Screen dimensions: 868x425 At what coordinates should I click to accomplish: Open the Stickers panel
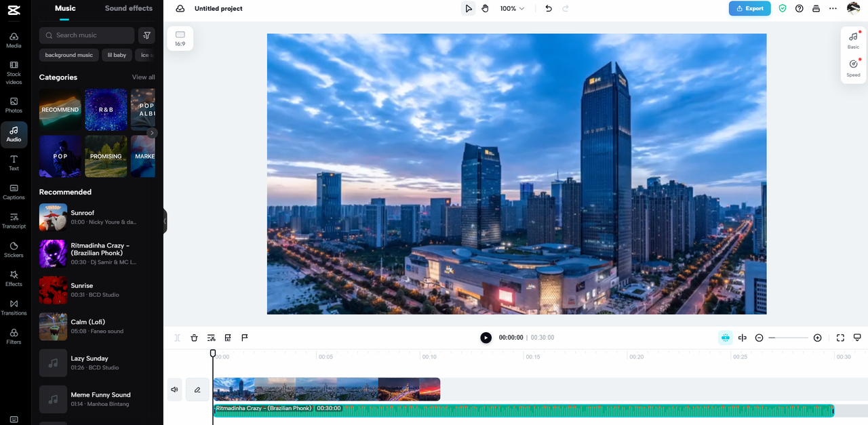pos(14,249)
